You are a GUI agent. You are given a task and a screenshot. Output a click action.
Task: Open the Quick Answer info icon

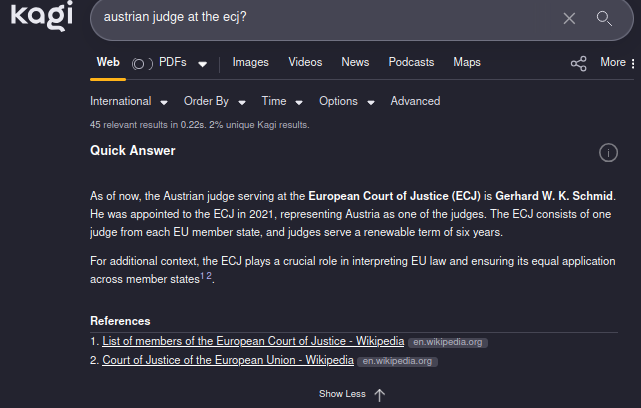tap(608, 153)
